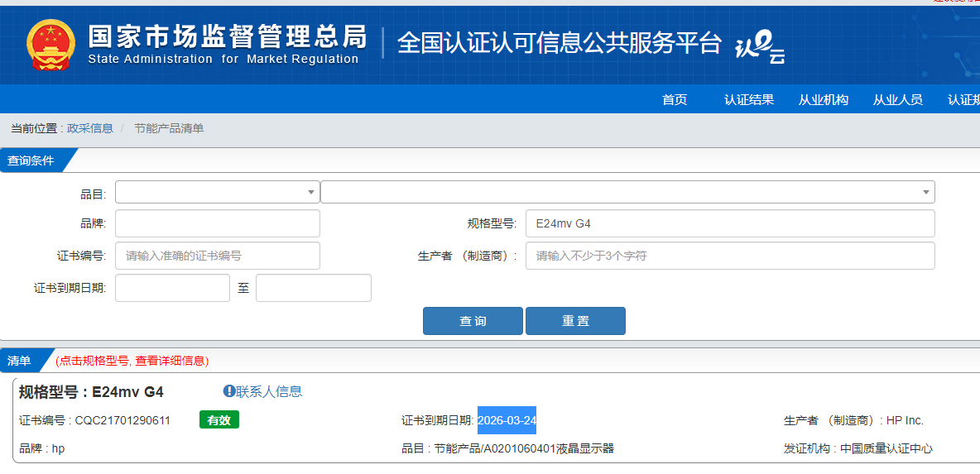Expand the first 品目 dropdown
The height and width of the screenshot is (474, 980).
point(218,192)
